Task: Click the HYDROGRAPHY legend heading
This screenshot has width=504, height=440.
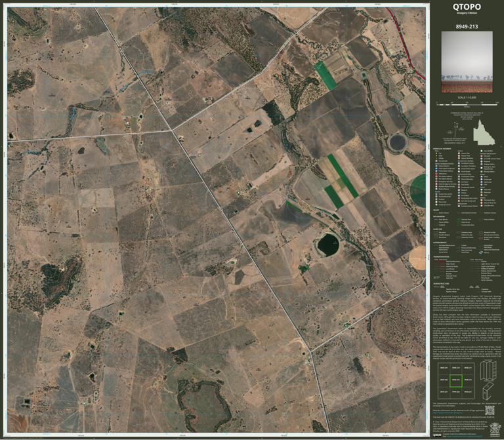Action: [440, 243]
